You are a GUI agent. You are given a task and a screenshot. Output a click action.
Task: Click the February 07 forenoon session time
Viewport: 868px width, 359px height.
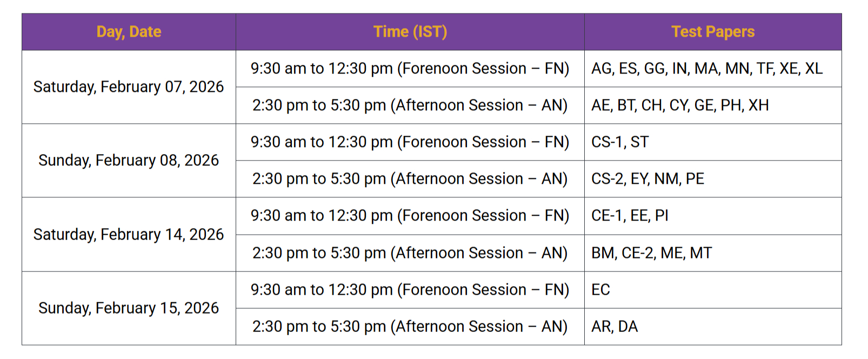tap(410, 69)
